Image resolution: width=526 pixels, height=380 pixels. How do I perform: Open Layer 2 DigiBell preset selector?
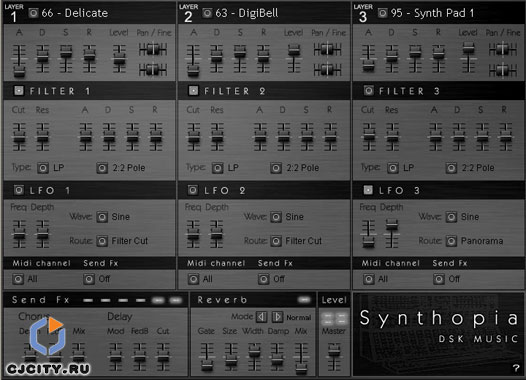(x=207, y=13)
